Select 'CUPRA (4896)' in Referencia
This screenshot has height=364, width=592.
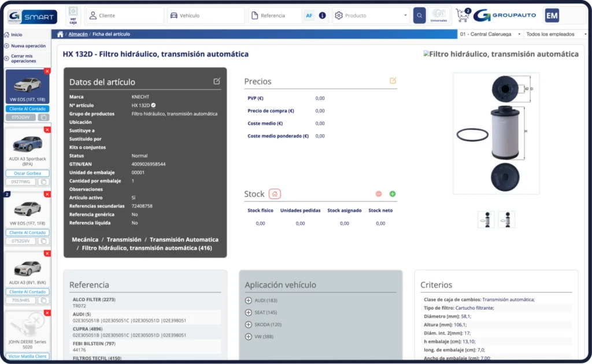[x=88, y=329]
